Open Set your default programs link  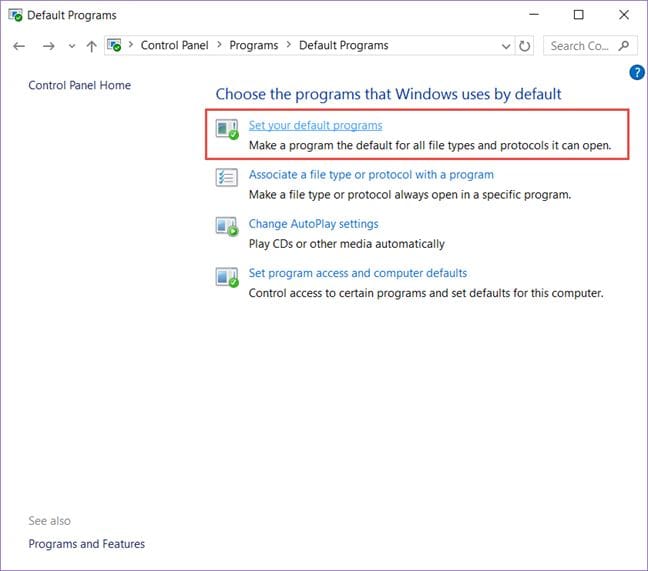tap(315, 125)
